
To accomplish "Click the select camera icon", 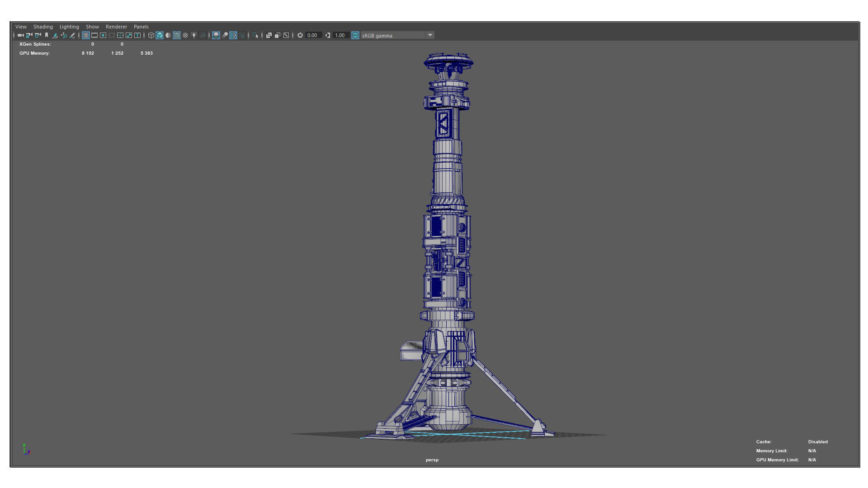I will click(x=20, y=35).
